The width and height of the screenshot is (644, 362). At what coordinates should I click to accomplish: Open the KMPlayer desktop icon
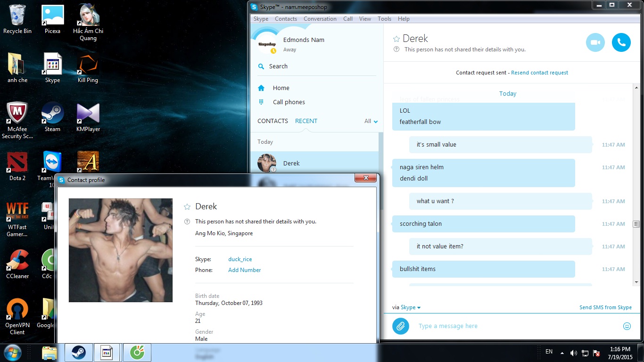(x=88, y=117)
